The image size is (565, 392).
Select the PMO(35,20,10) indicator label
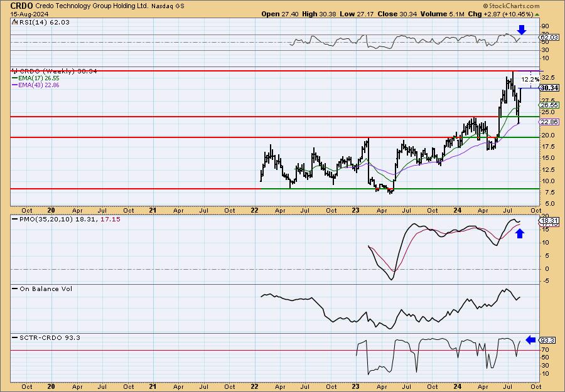pos(66,220)
